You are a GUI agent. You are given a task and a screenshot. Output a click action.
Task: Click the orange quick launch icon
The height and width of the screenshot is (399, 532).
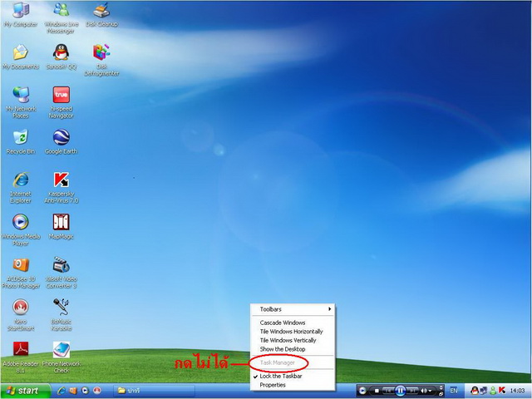coord(73,391)
